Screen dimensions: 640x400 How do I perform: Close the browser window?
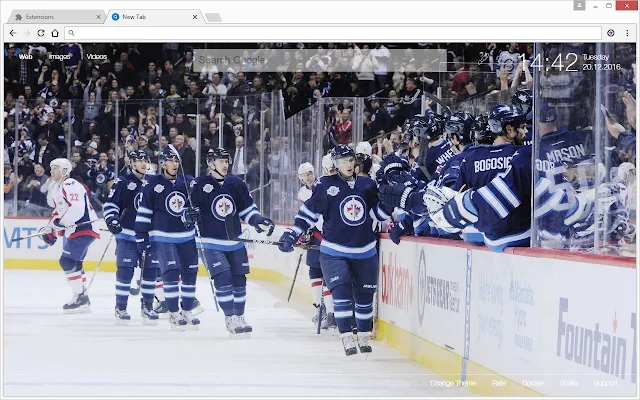coord(627,6)
